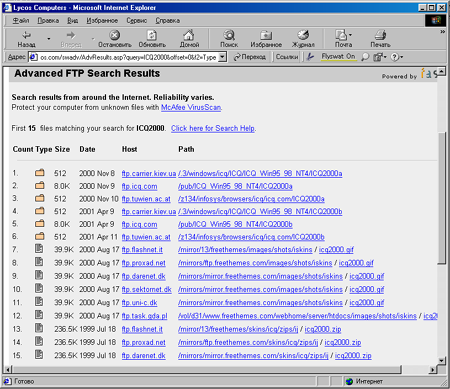Viewport: 450px width, 389px height.
Task: Open the Back button history dropdown arrow
Action: [49, 39]
